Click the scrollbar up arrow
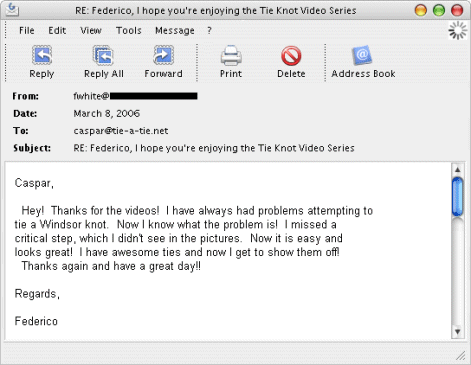 click(458, 170)
